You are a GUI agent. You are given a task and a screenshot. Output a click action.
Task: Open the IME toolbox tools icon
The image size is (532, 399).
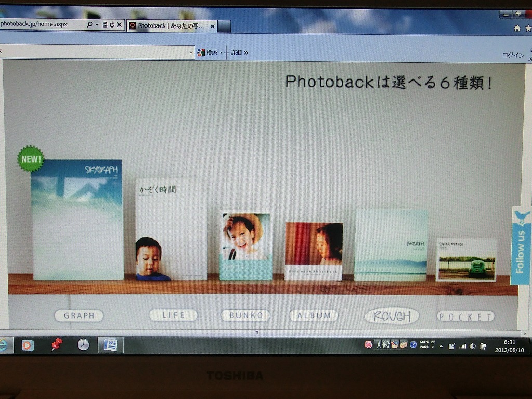[x=403, y=345]
